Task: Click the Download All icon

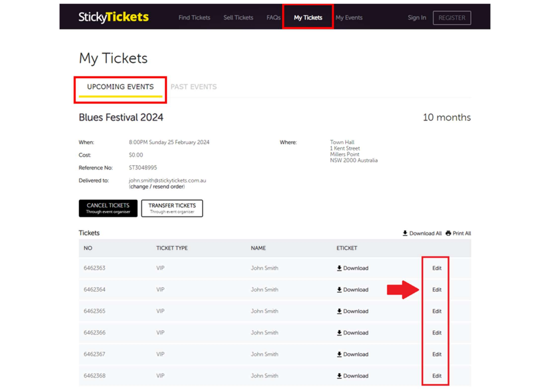Action: (405, 233)
